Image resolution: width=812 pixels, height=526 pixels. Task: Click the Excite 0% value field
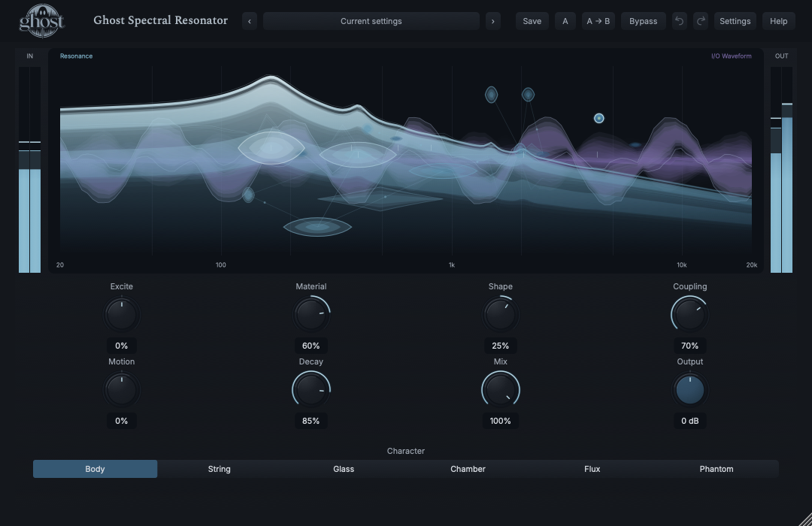pos(121,346)
